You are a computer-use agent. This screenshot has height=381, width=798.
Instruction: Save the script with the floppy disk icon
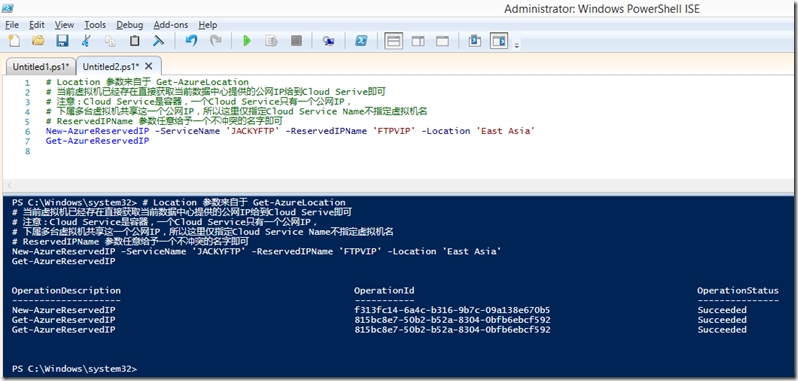tap(62, 41)
